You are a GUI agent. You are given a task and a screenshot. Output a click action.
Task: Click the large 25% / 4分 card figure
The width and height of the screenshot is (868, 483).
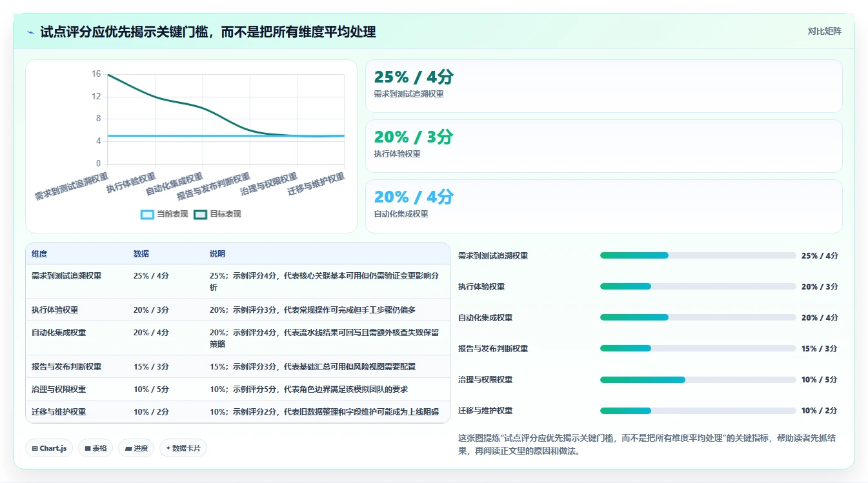click(x=414, y=77)
